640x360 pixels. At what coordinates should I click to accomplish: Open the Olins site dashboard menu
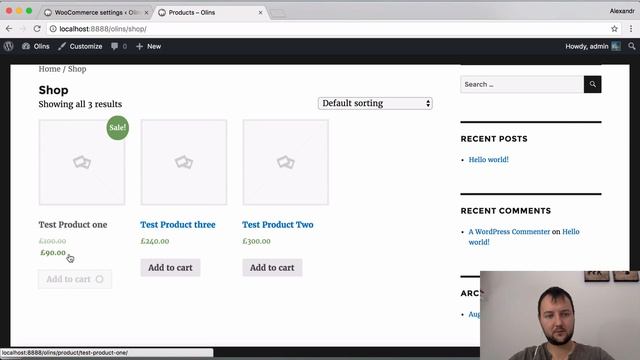pos(36,46)
